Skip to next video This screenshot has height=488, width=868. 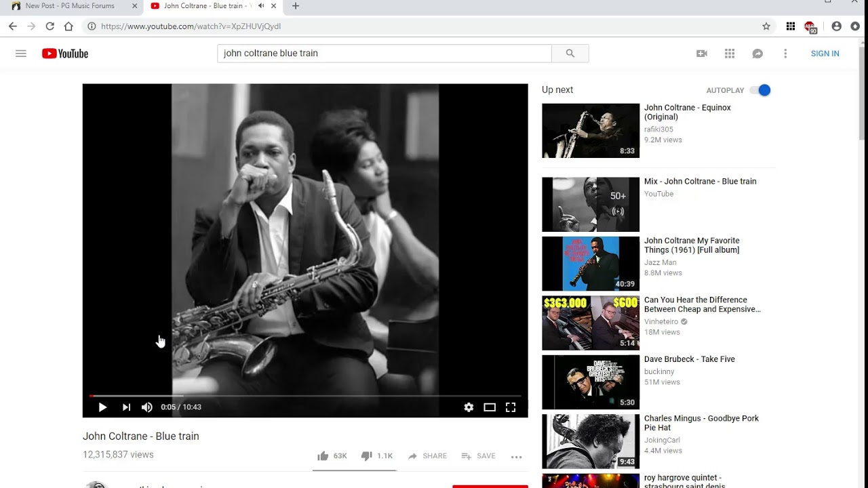pos(126,407)
